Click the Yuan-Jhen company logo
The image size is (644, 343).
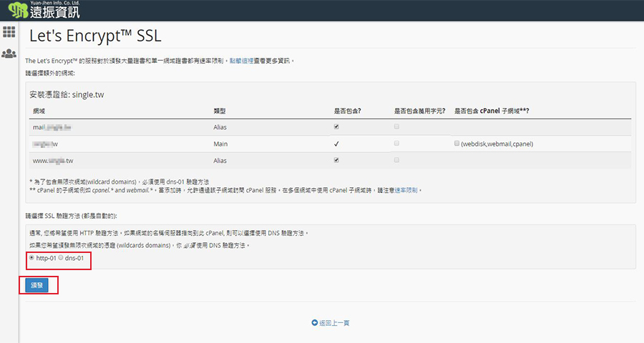click(x=44, y=10)
